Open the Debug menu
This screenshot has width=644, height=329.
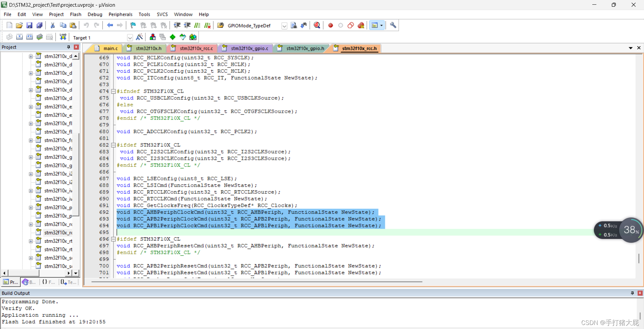tap(95, 14)
